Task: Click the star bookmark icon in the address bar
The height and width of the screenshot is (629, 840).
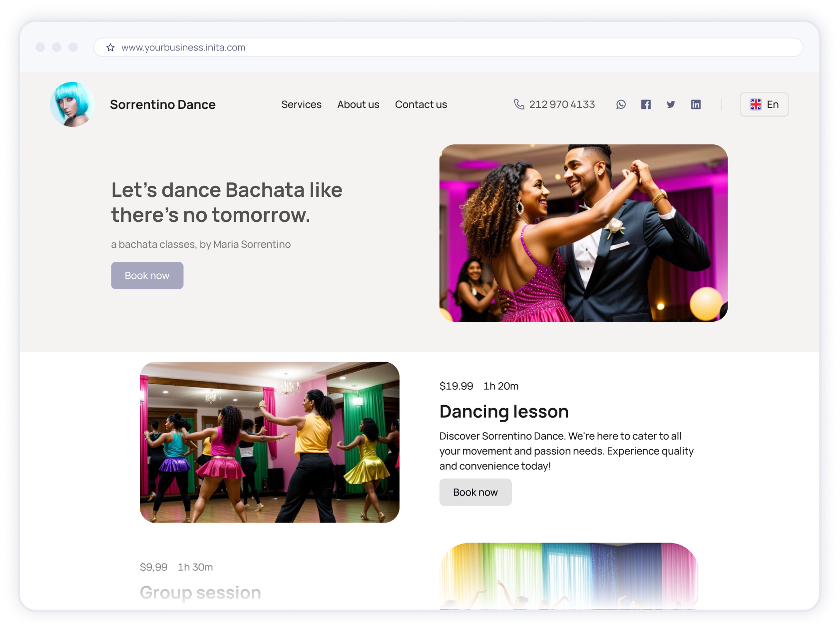Action: point(109,47)
